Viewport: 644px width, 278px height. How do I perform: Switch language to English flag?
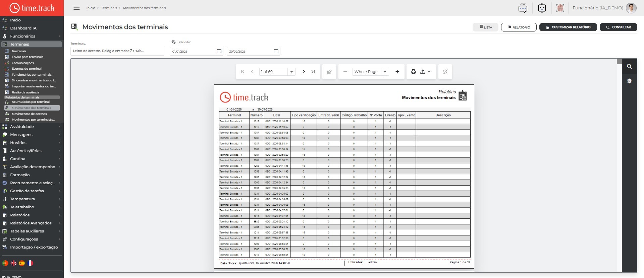13,263
